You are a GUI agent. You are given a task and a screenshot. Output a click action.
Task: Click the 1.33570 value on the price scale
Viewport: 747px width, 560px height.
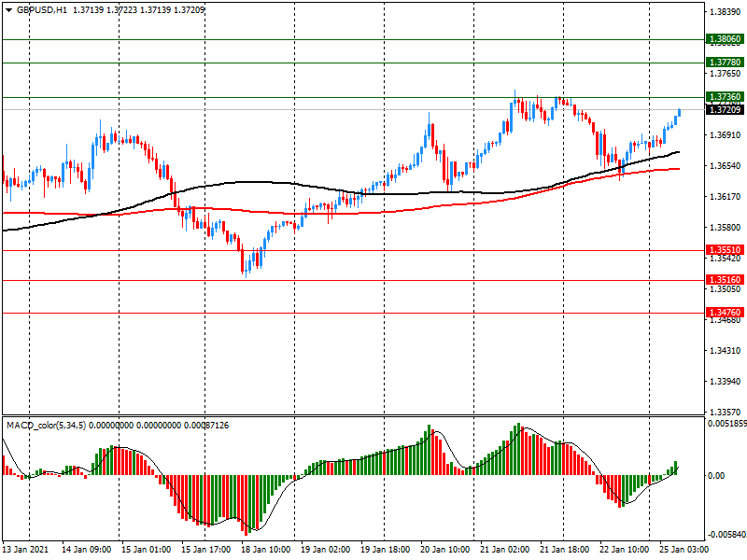726,413
